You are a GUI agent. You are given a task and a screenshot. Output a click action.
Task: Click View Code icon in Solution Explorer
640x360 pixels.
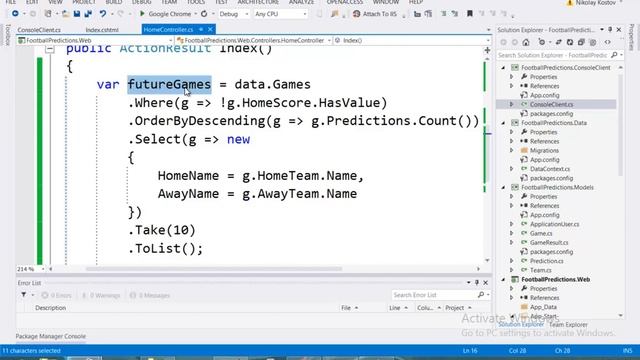tap(608, 42)
